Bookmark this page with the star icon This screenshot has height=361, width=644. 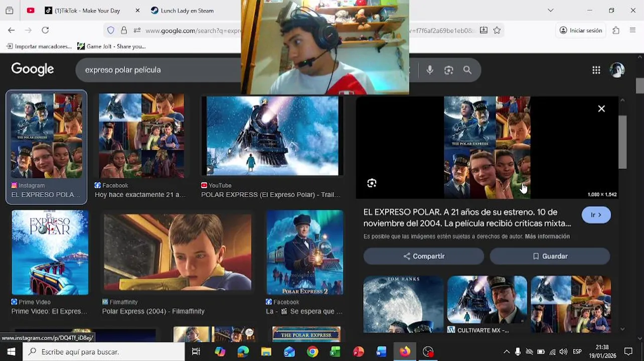(497, 31)
